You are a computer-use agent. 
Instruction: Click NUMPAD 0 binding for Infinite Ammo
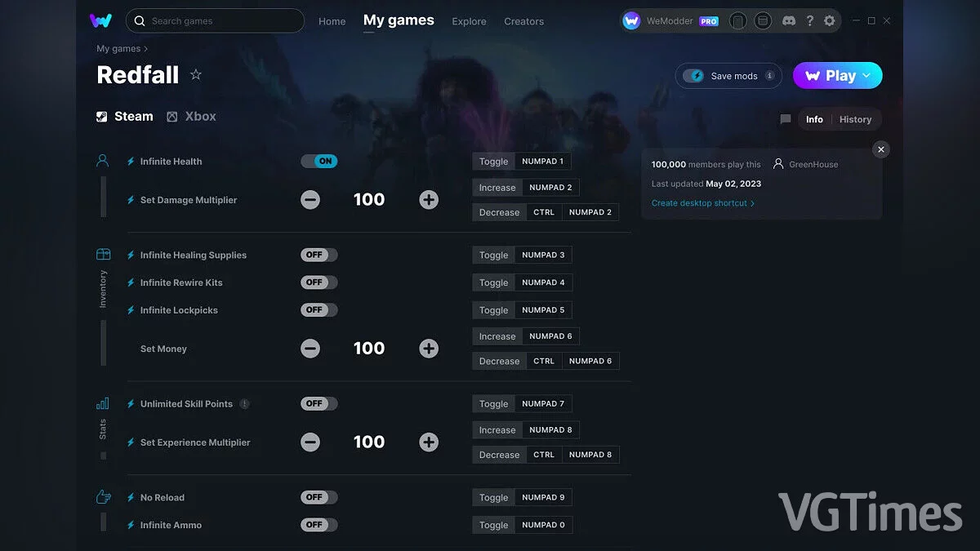pyautogui.click(x=543, y=525)
